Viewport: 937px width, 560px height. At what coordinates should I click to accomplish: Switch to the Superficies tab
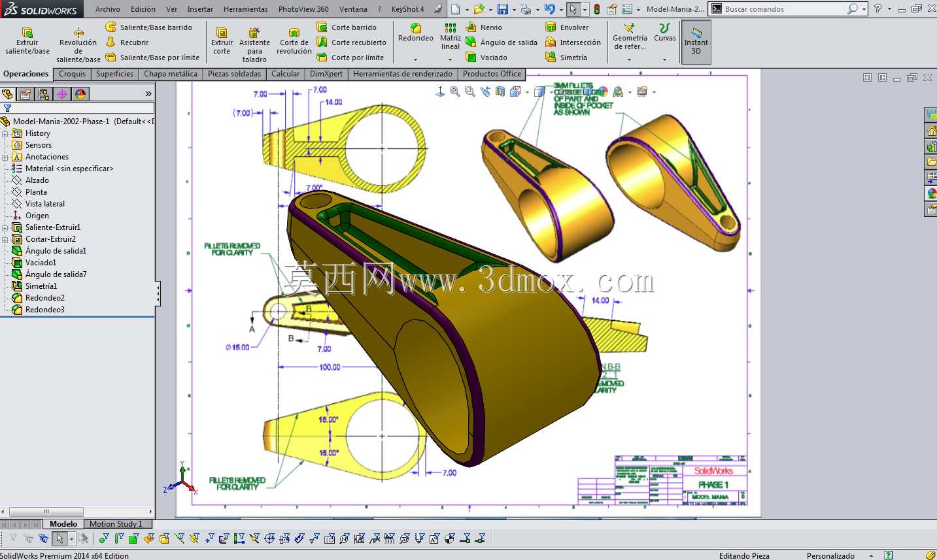[114, 74]
